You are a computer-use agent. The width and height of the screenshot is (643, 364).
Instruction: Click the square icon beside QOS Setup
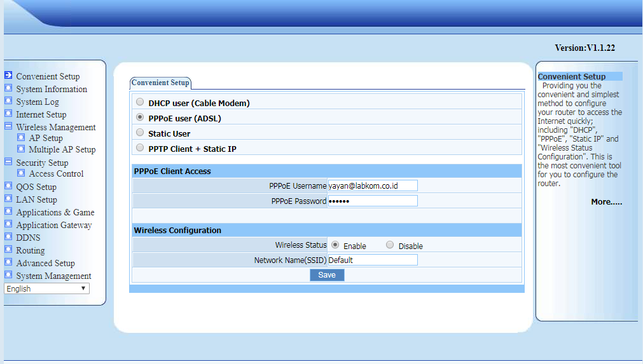pyautogui.click(x=8, y=186)
